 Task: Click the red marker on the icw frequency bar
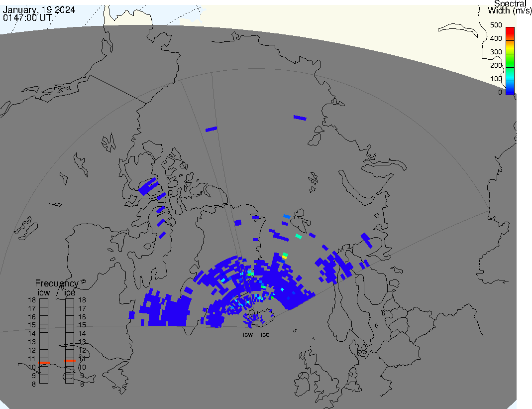pyautogui.click(x=44, y=363)
